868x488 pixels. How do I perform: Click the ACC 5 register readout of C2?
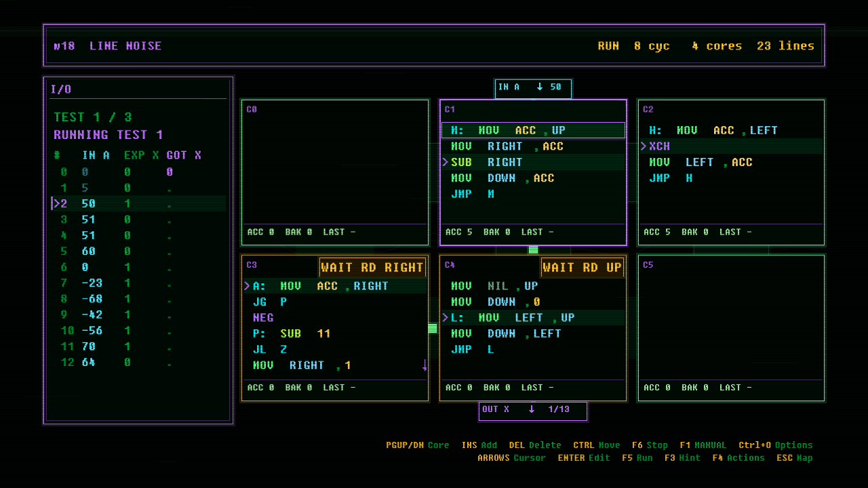click(x=657, y=232)
